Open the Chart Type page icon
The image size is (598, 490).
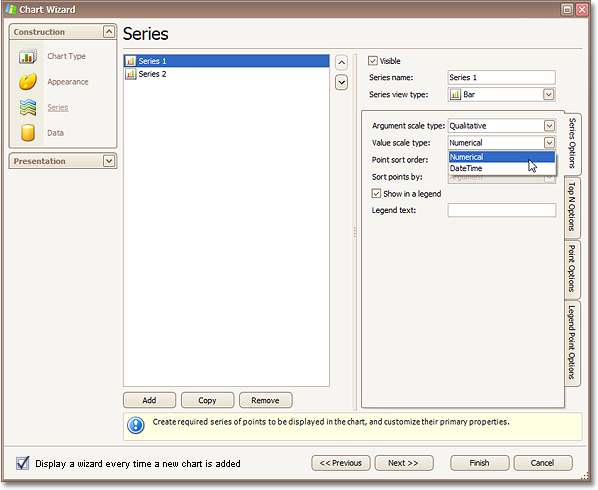27,56
